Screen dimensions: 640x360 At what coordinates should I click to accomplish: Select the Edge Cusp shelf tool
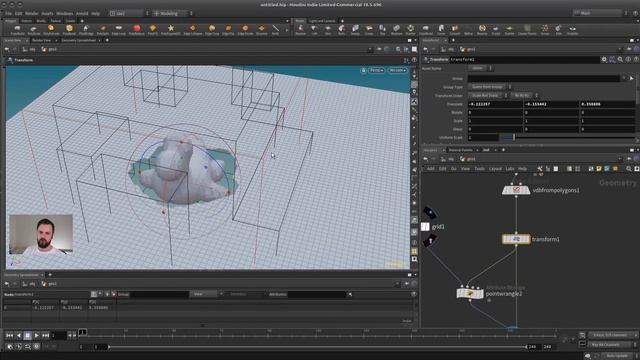click(x=212, y=30)
